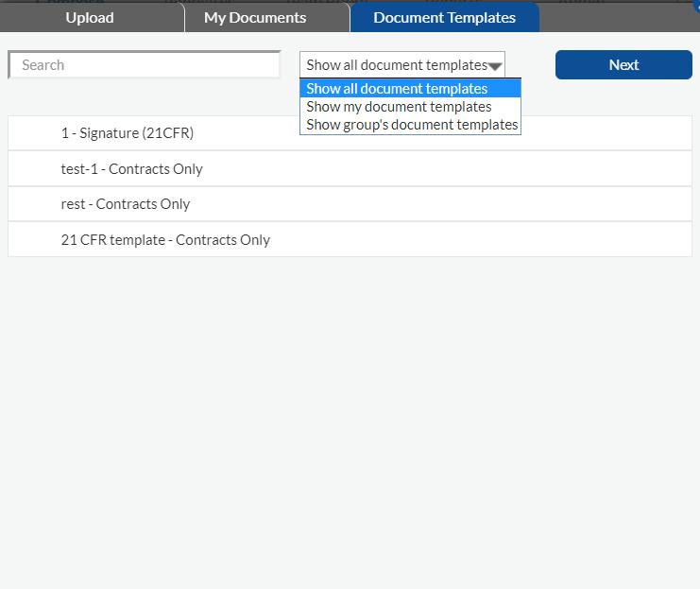Image resolution: width=700 pixels, height=589 pixels.
Task: Select the 'rest - Contracts Only' template
Action: click(350, 204)
